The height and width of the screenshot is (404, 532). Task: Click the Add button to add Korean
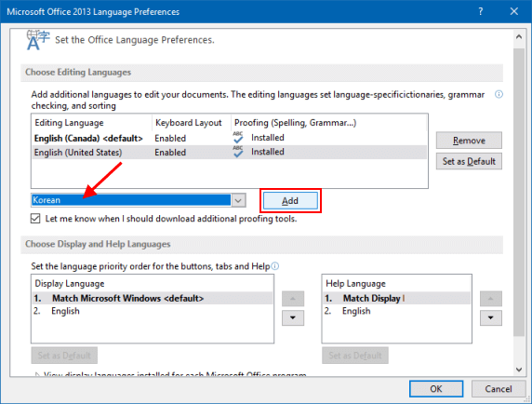point(290,201)
